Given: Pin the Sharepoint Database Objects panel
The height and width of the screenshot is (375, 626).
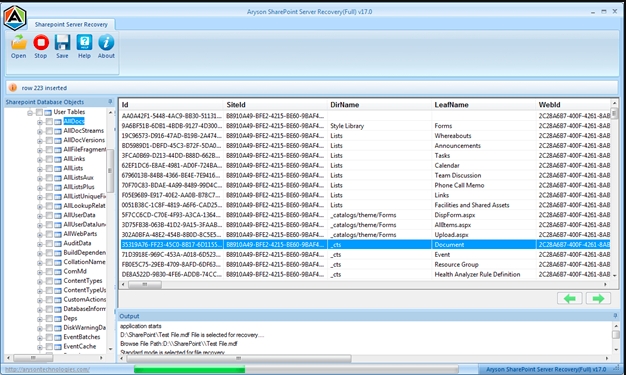Looking at the screenshot, I should tap(111, 102).
